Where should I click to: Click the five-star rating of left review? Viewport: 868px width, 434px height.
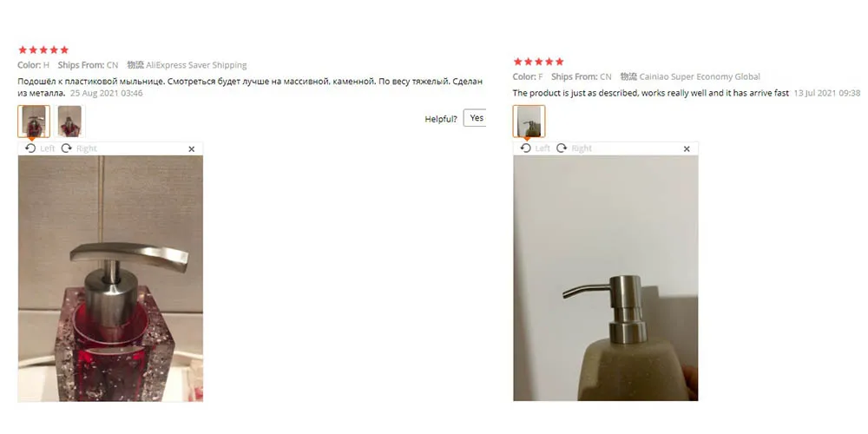point(43,49)
